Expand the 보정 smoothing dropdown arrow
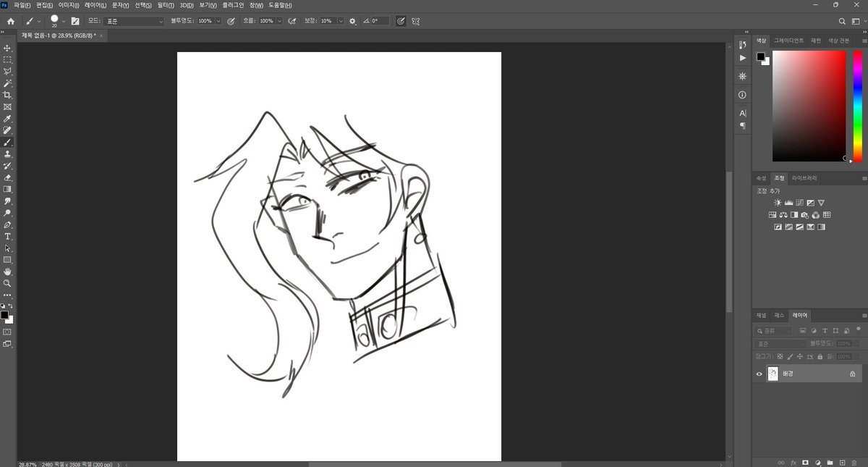Screen dimensions: 868x467 (339, 21)
